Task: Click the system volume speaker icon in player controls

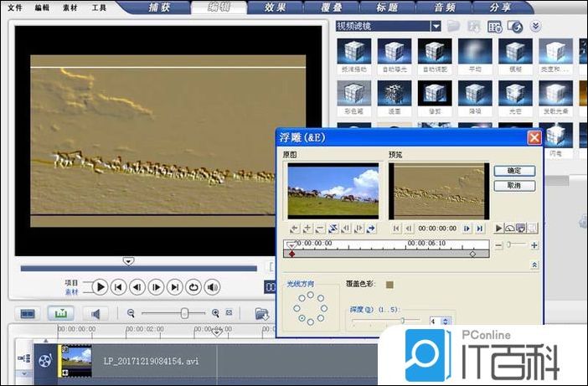Action: (213, 287)
